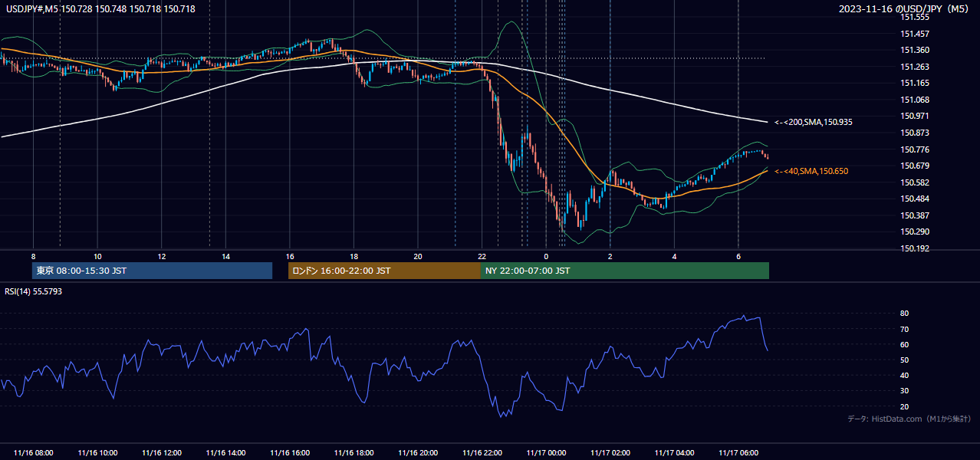Click the 11/16 20:00 date axis label
The width and height of the screenshot is (980, 460).
pos(418,452)
